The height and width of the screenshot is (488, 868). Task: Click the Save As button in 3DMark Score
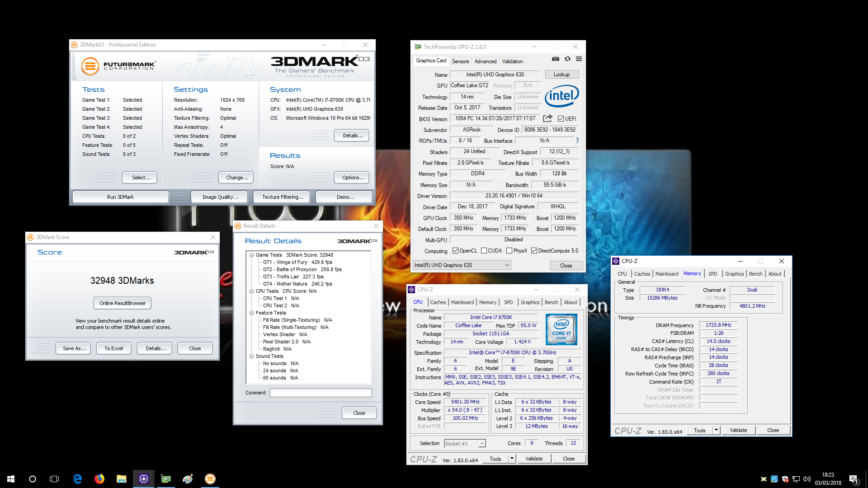point(74,348)
